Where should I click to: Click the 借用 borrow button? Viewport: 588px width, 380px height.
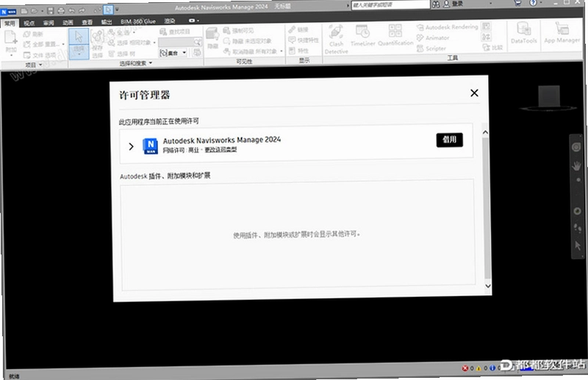pos(449,140)
